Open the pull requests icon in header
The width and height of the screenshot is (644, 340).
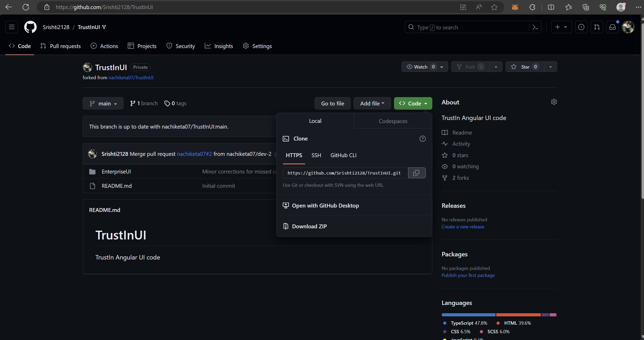pos(597,27)
